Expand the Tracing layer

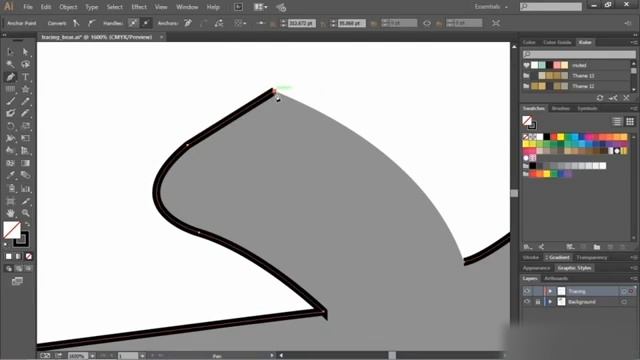pos(550,291)
